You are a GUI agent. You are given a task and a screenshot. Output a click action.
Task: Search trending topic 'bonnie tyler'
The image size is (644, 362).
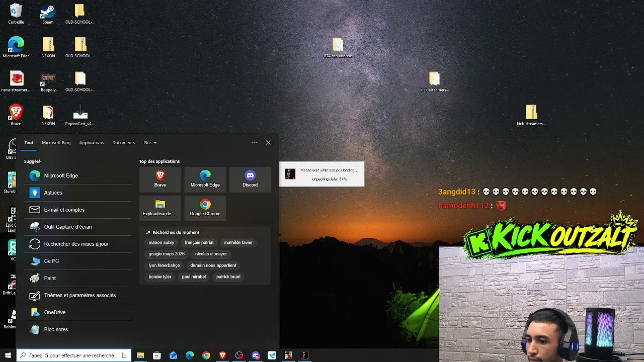click(160, 277)
